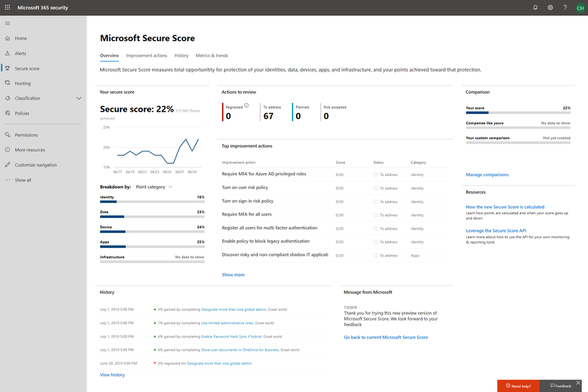This screenshot has height=392, width=588.
Task: Click the Home house icon in sidebar
Action: (8, 38)
